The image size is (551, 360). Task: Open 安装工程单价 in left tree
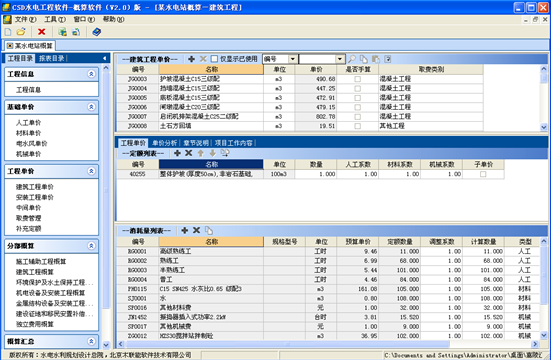35,197
